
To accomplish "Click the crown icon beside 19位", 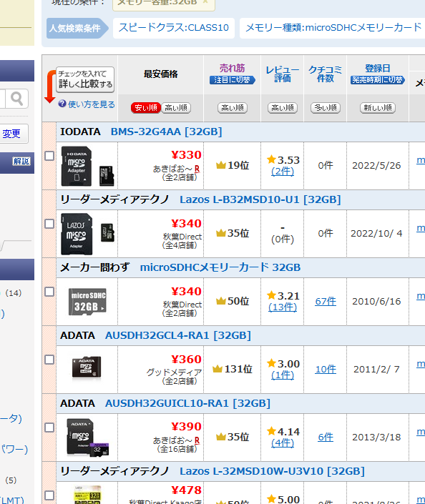I will (220, 165).
